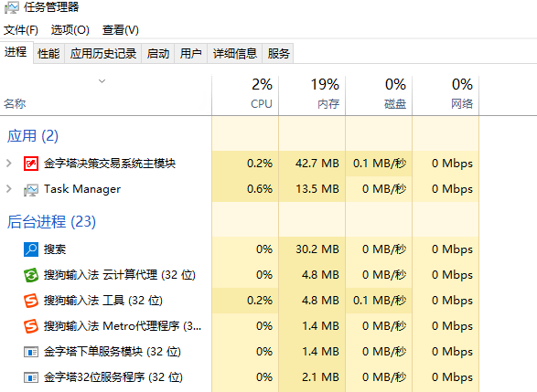The width and height of the screenshot is (537, 392).
Task: Open the 启动 tab
Action: [158, 53]
